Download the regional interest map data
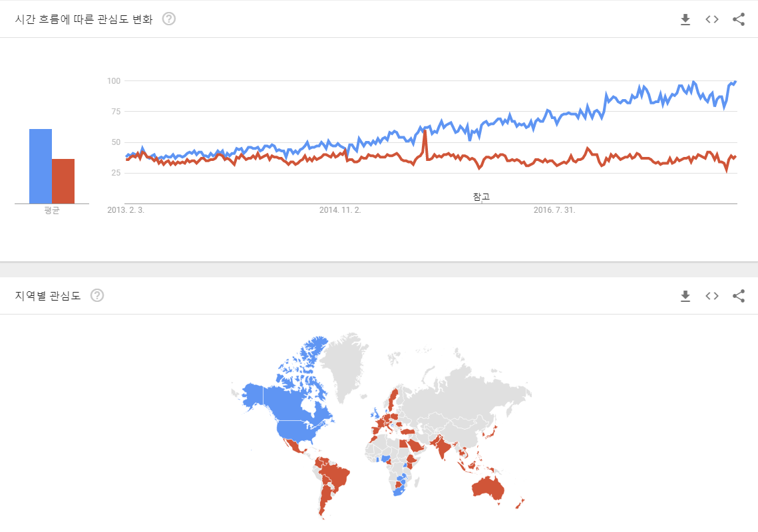The width and height of the screenshot is (758, 532). 685,296
